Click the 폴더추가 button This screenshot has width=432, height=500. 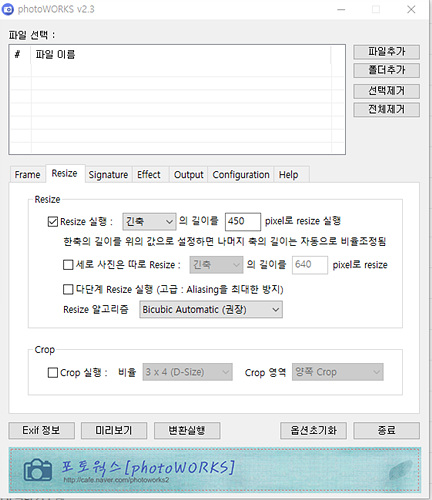(386, 70)
